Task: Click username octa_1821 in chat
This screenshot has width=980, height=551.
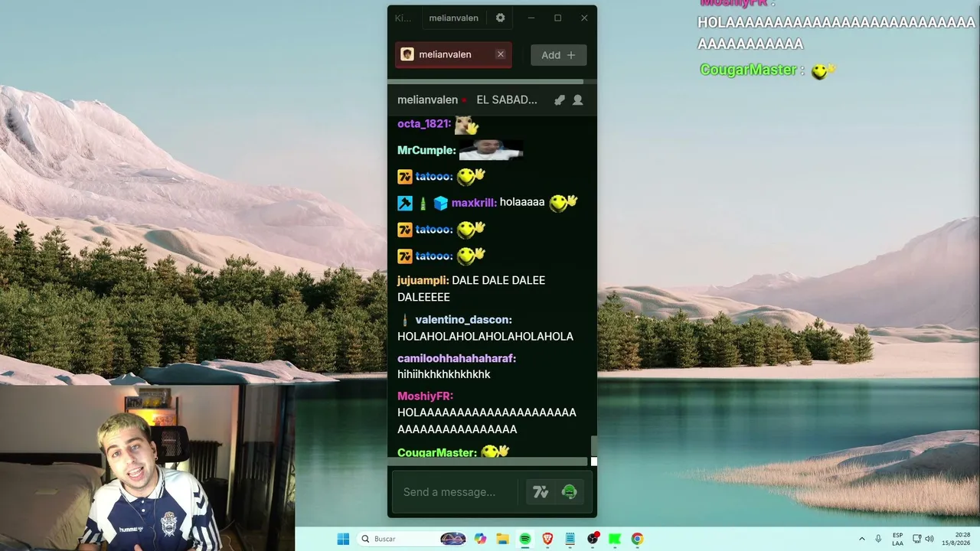Action: point(423,123)
